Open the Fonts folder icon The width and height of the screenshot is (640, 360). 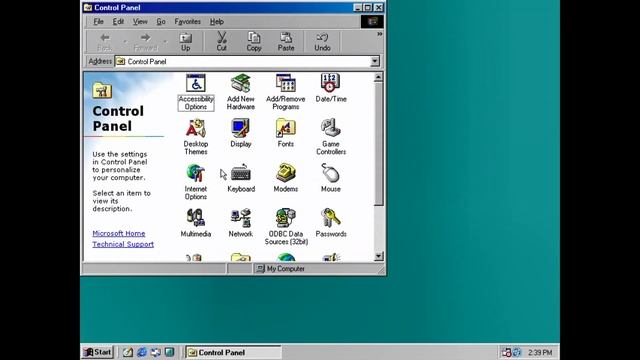point(286,133)
